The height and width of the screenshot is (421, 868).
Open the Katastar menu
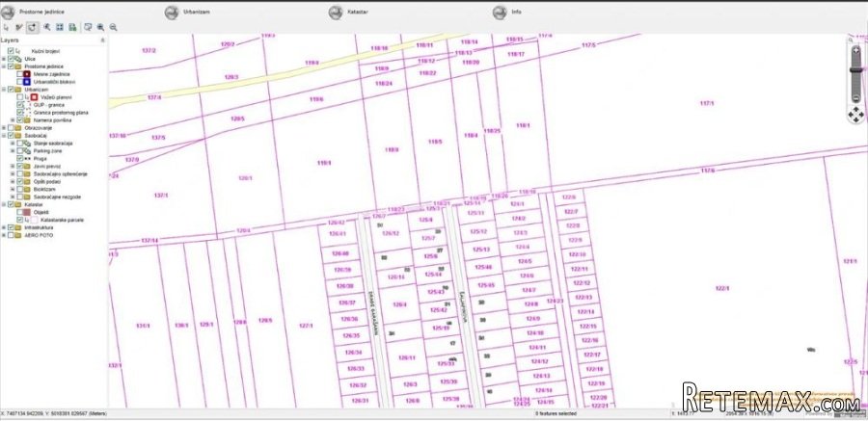[358, 12]
